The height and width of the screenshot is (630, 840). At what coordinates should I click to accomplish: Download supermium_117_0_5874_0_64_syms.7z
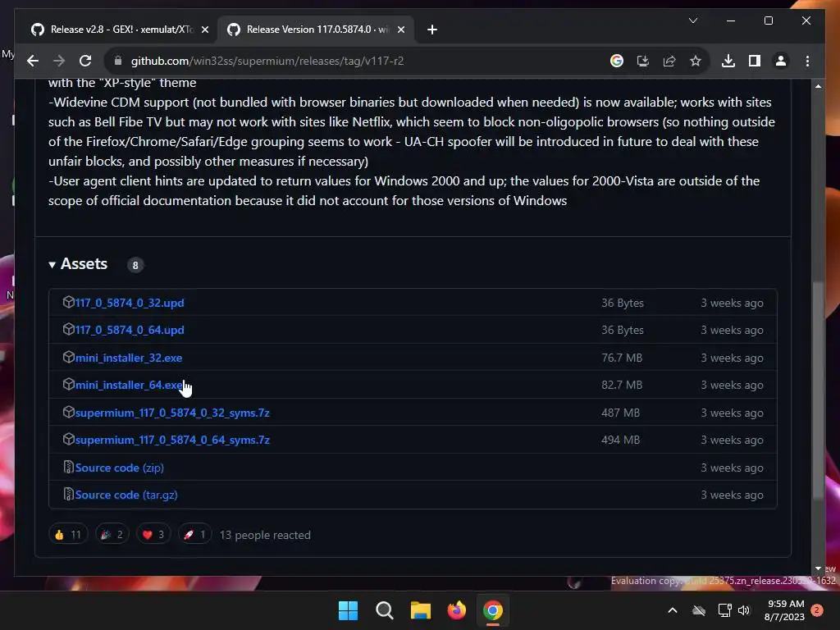[x=172, y=440]
